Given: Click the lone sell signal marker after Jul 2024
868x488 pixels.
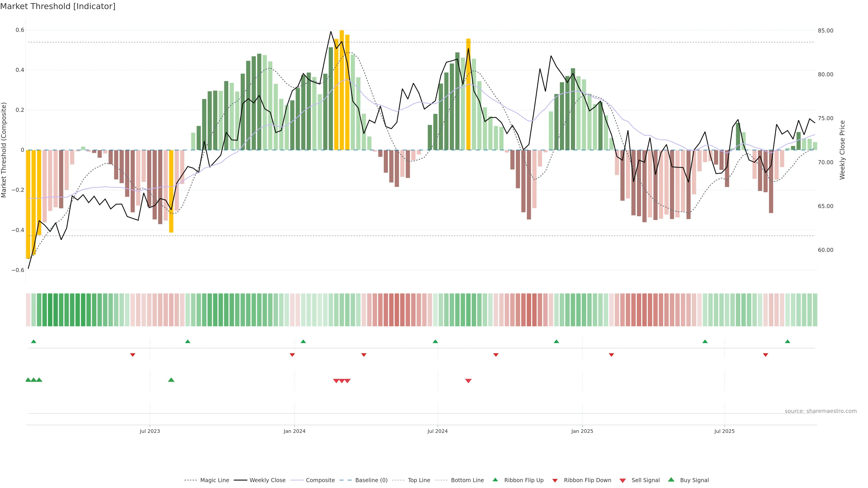Looking at the screenshot, I should 468,381.
